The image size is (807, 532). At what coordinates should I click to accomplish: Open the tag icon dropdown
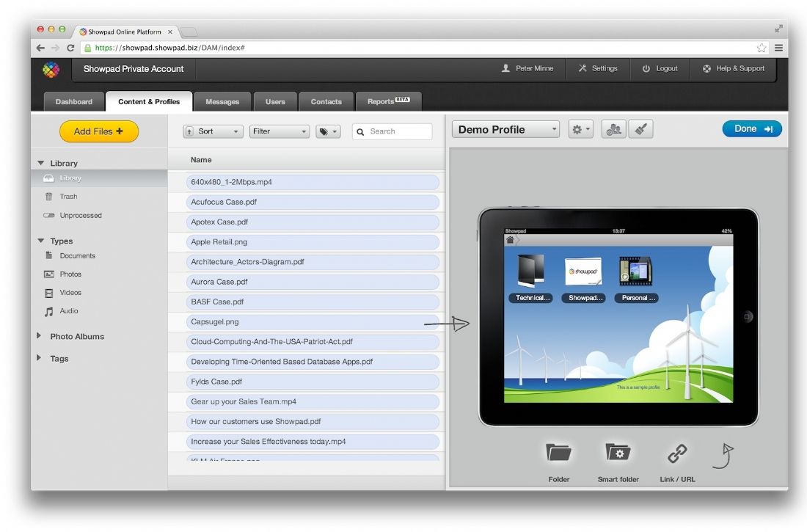tap(328, 131)
